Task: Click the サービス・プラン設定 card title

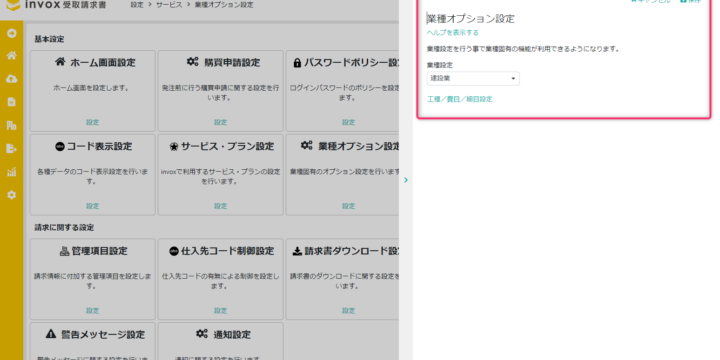Action: pyautogui.click(x=227, y=146)
